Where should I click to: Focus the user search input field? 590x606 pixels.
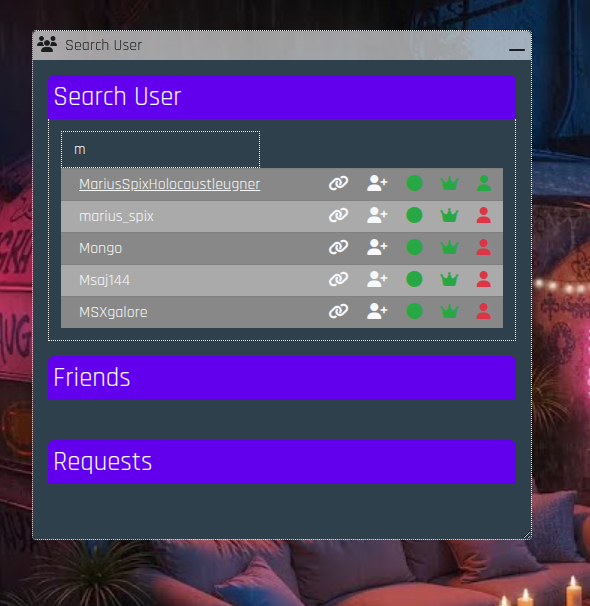click(160, 150)
